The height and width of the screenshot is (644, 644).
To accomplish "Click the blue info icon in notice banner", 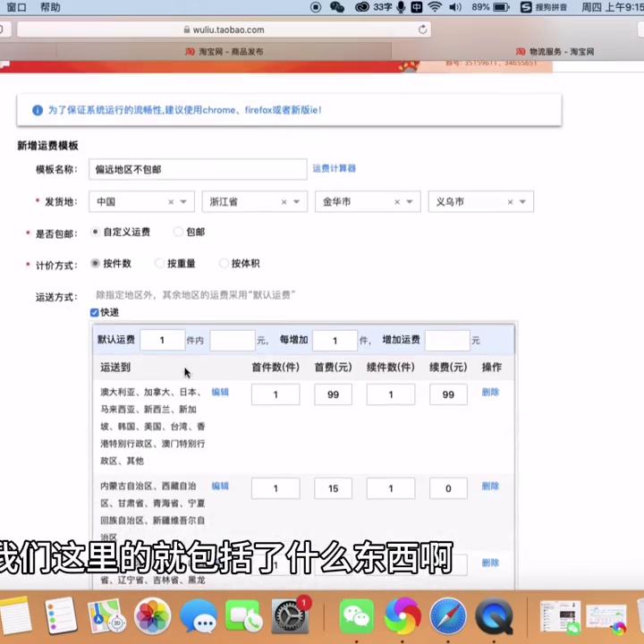I will point(38,110).
